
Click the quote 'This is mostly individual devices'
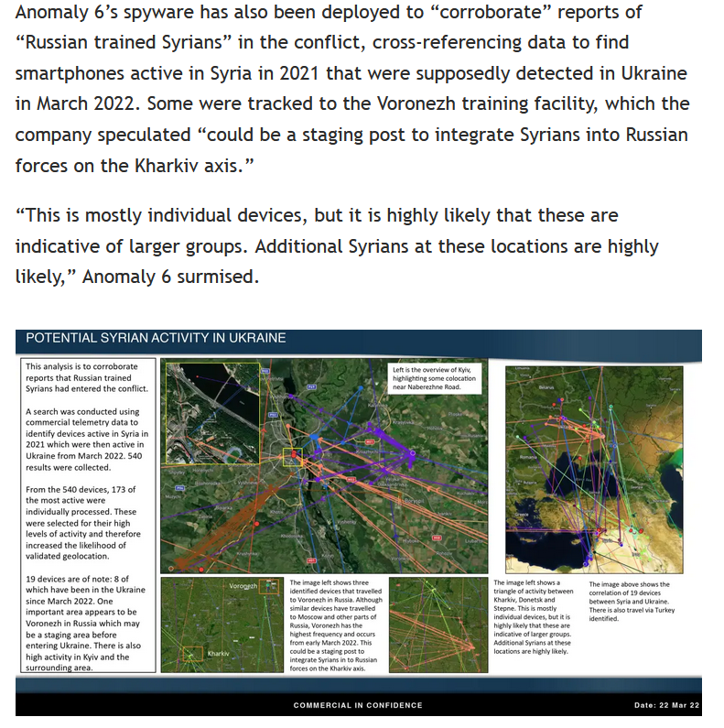[x=337, y=245]
